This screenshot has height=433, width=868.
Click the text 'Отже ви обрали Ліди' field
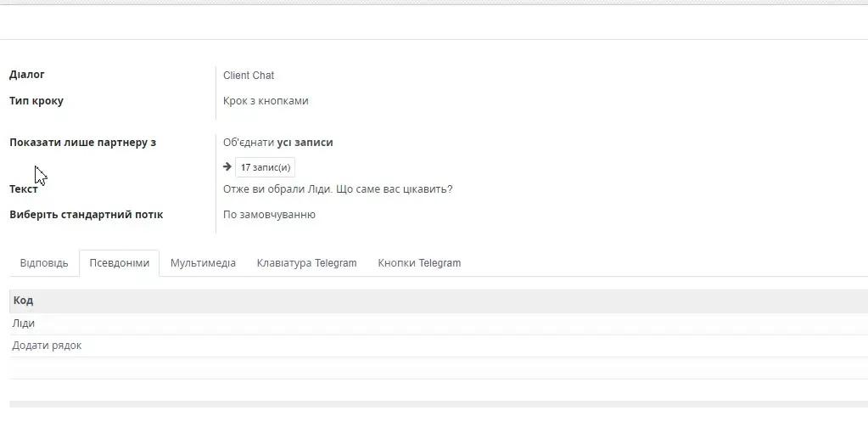point(338,189)
